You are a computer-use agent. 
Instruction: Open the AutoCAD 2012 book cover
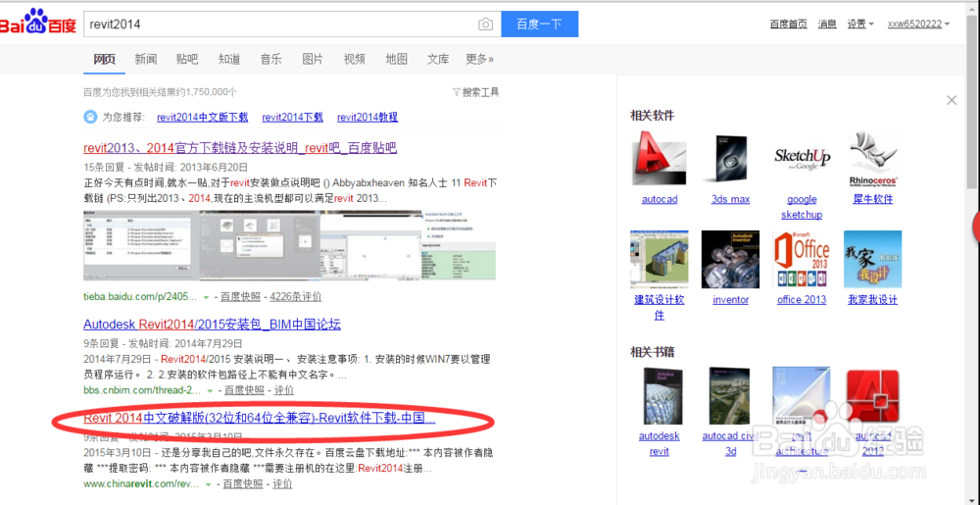(872, 395)
